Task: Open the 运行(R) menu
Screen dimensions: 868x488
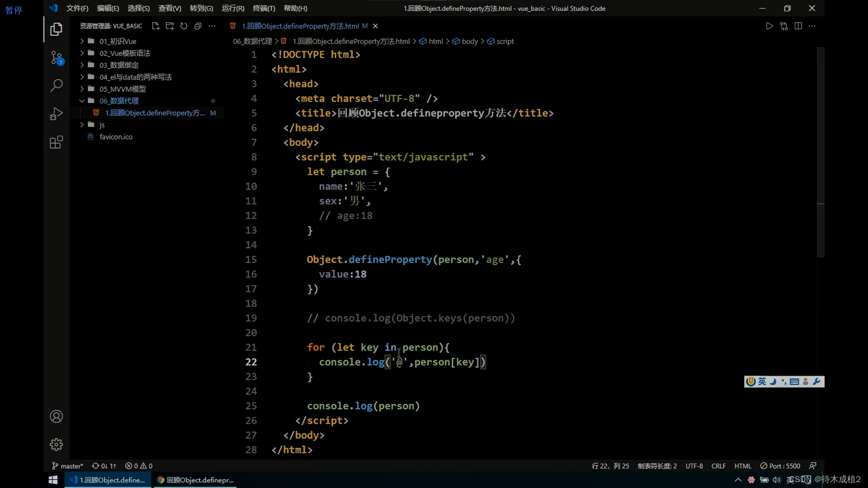Action: pos(233,8)
